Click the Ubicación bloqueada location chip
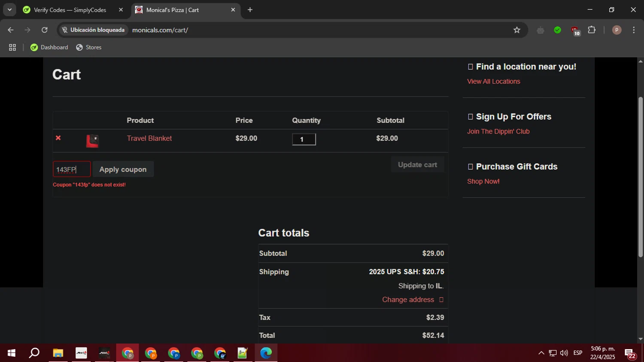This screenshot has width=644, height=362. tap(93, 30)
